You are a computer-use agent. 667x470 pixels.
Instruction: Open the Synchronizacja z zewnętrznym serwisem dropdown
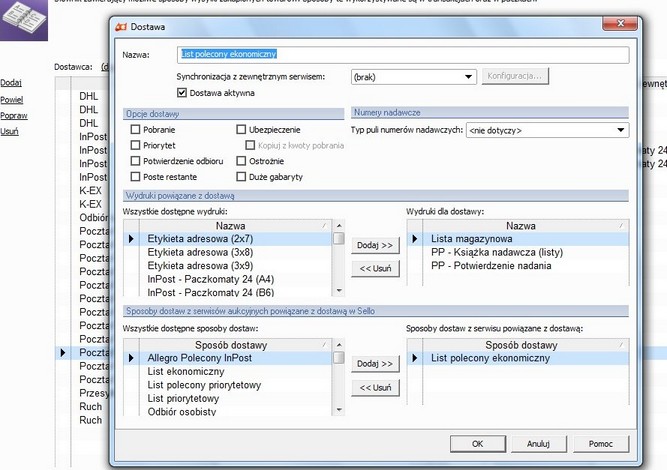click(x=414, y=76)
